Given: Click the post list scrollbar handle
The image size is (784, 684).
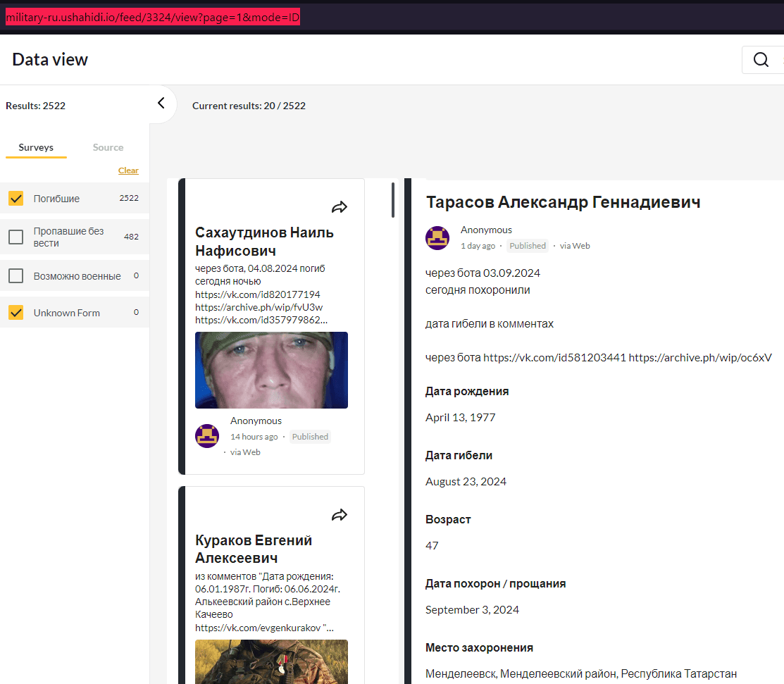Looking at the screenshot, I should [393, 200].
